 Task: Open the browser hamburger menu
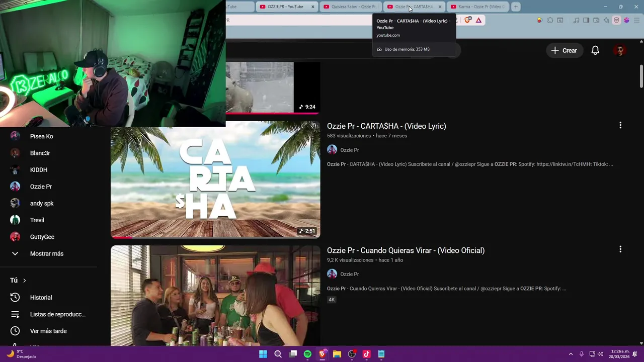(636, 20)
